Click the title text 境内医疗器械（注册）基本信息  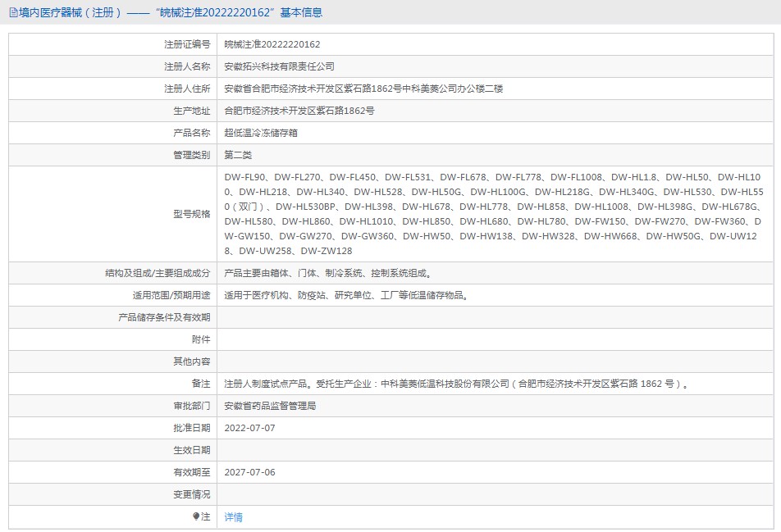171,12
